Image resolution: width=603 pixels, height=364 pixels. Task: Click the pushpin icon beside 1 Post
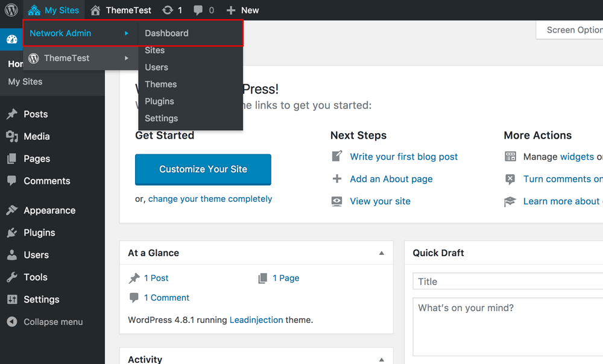(134, 278)
